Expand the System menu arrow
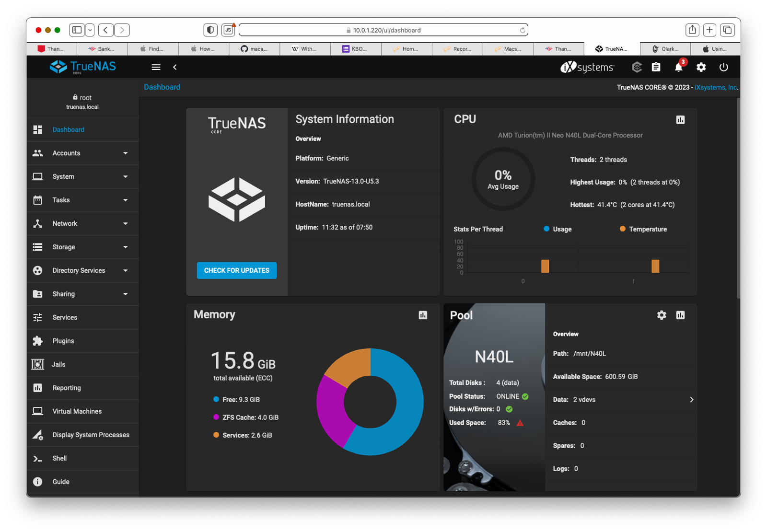Image resolution: width=767 pixels, height=532 pixels. point(126,177)
